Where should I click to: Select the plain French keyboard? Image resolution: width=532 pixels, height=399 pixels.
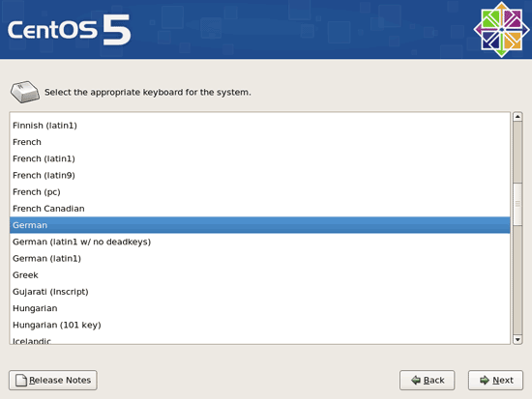click(x=260, y=142)
